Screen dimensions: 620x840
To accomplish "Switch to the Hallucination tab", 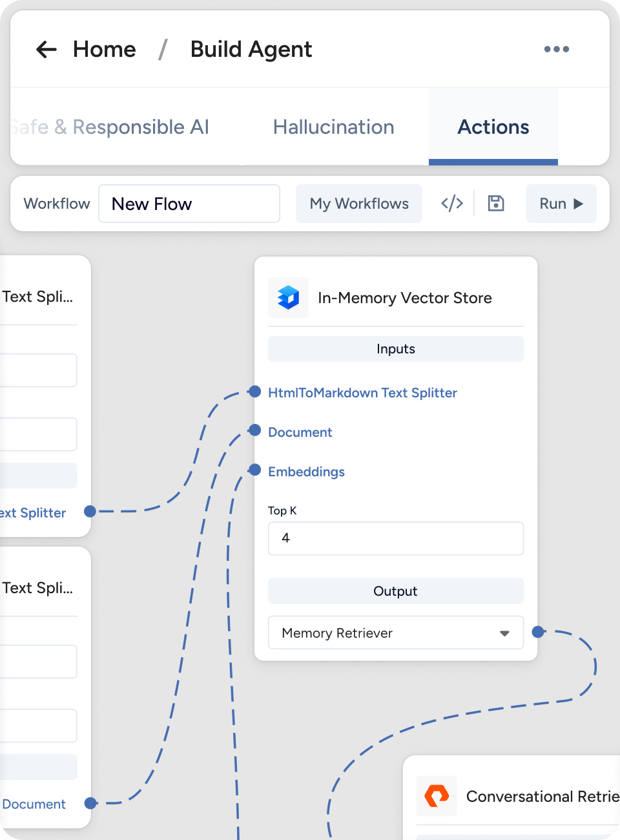I will [333, 127].
